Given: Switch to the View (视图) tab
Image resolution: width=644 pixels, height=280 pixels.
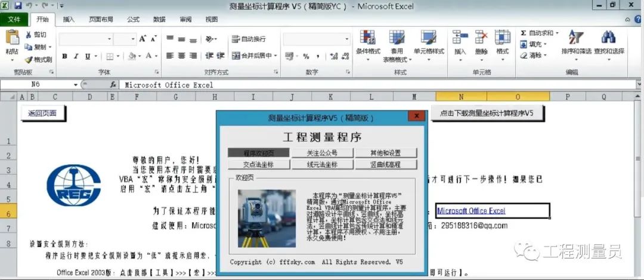Looking at the screenshot, I should pos(212,19).
